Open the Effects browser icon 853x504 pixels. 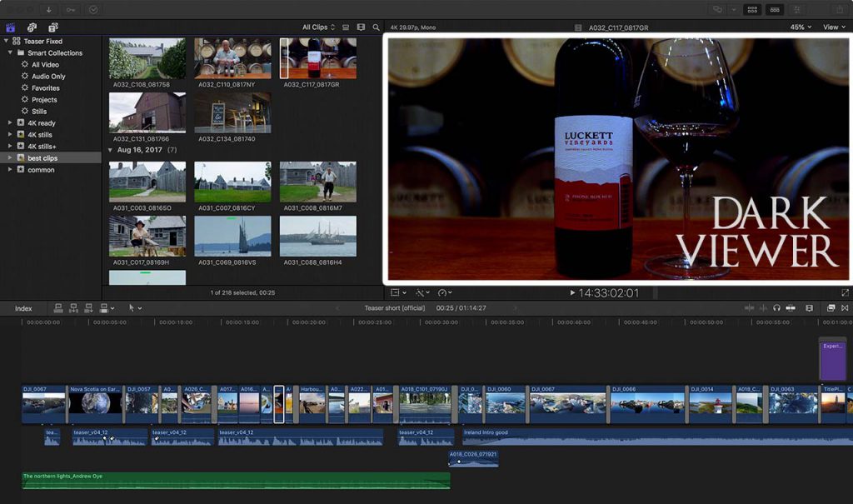click(x=831, y=308)
